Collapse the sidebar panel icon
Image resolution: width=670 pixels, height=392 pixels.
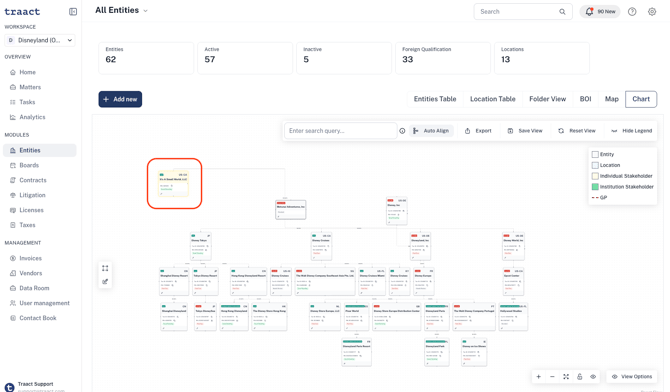coord(73,12)
